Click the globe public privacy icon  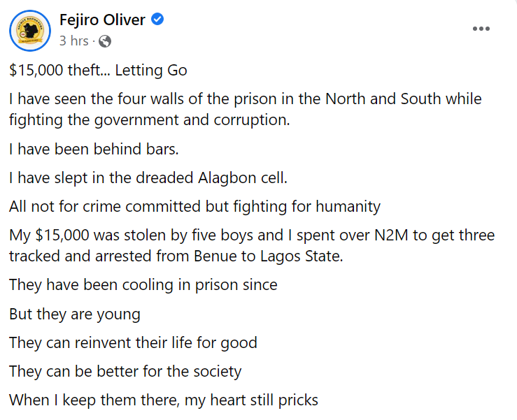pos(105,41)
